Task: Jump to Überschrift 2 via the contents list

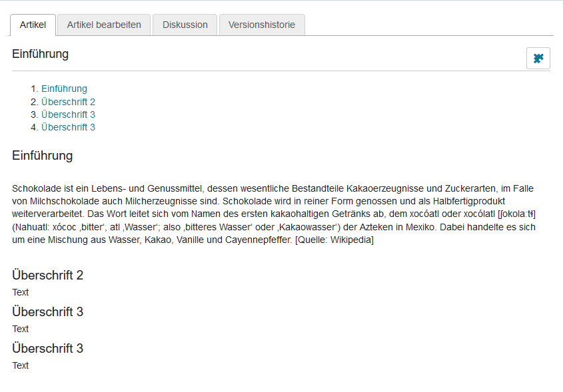Action: coord(68,101)
